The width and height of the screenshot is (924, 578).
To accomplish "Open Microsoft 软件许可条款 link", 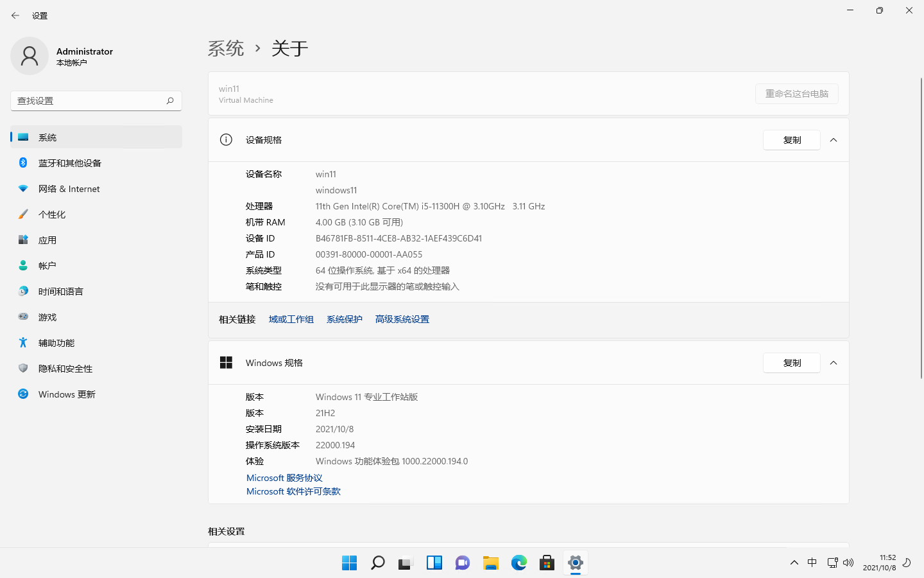I will pyautogui.click(x=293, y=491).
